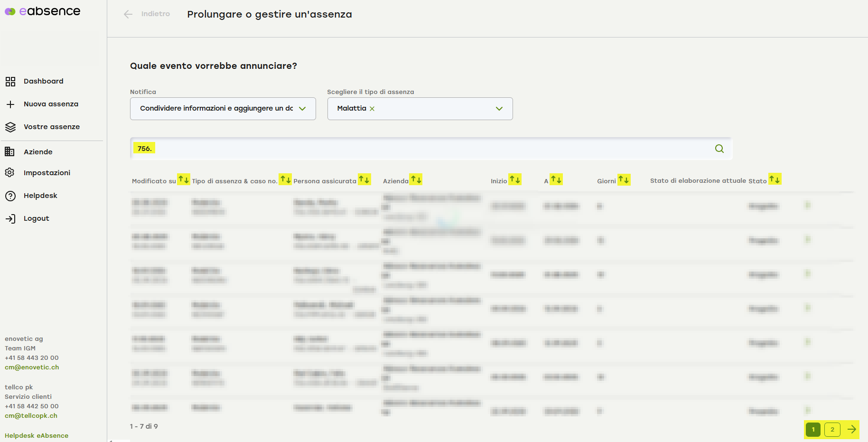868x442 pixels.
Task: Click the search magnifier icon
Action: pos(719,149)
